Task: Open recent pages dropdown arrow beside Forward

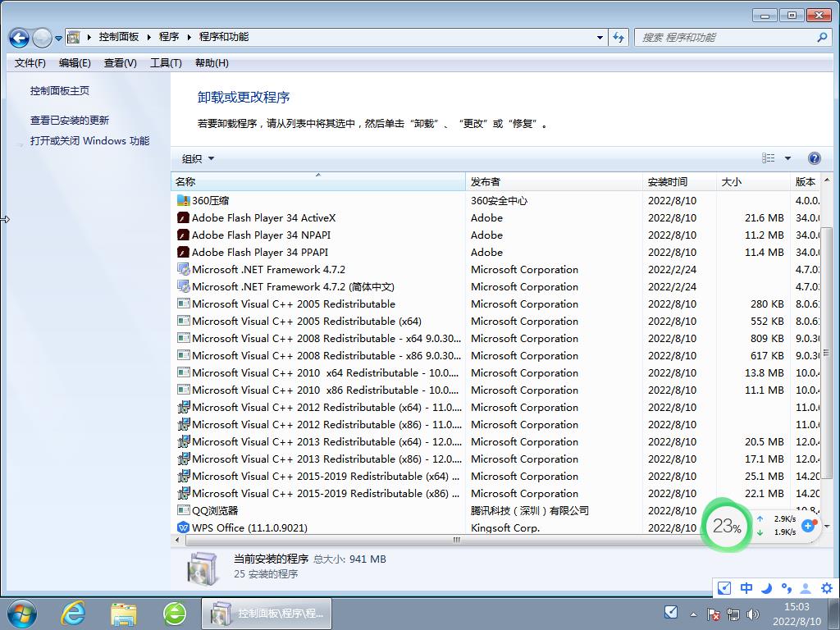Action: 58,39
